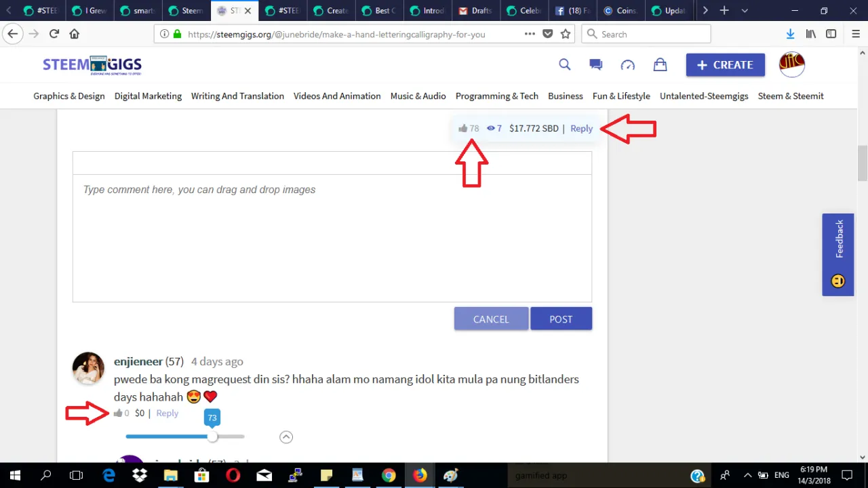The height and width of the screenshot is (488, 868).
Task: Open enjieneer username link
Action: (138, 361)
